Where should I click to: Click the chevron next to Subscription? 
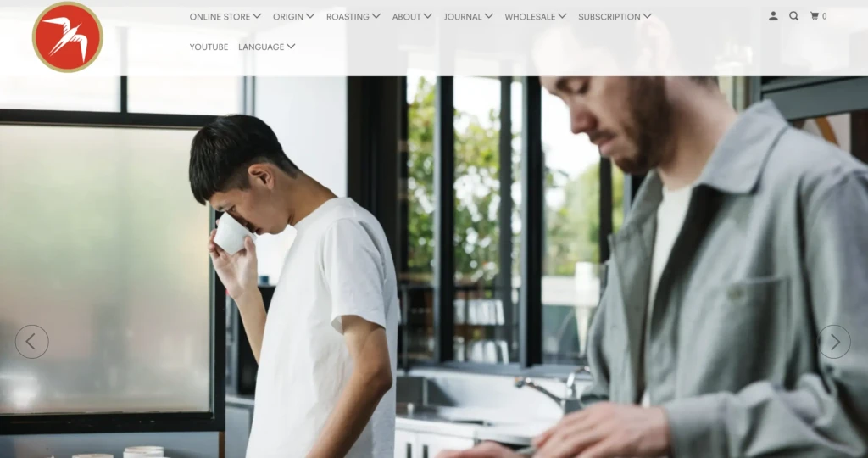coord(647,16)
